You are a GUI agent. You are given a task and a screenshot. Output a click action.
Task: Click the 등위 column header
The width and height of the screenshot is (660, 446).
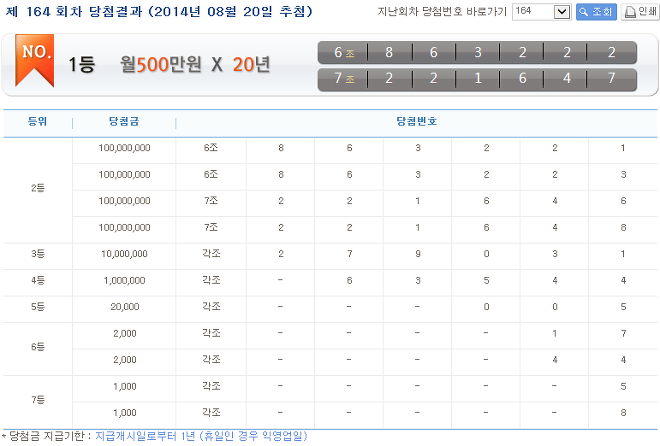37,122
